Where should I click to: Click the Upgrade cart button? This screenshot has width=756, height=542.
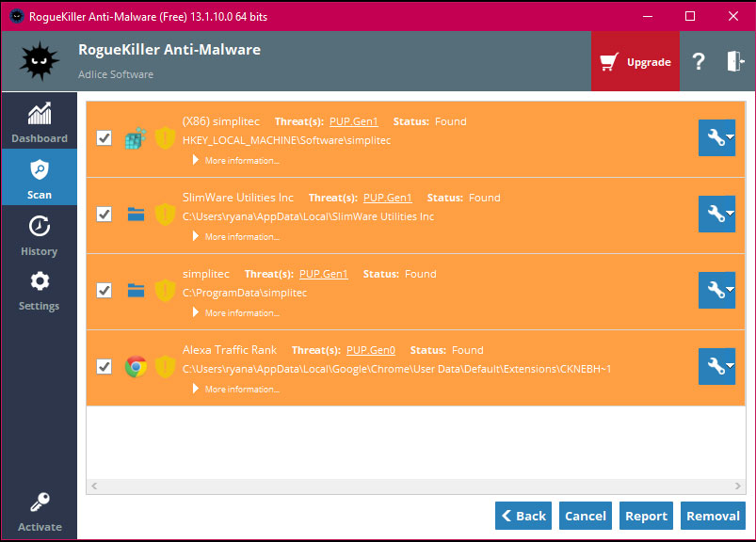(635, 62)
